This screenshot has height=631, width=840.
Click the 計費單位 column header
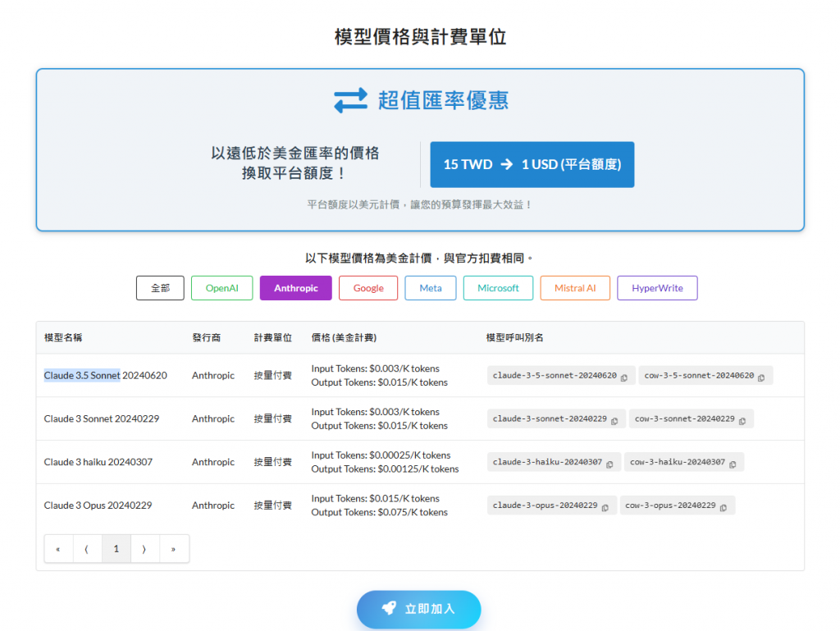coord(272,337)
